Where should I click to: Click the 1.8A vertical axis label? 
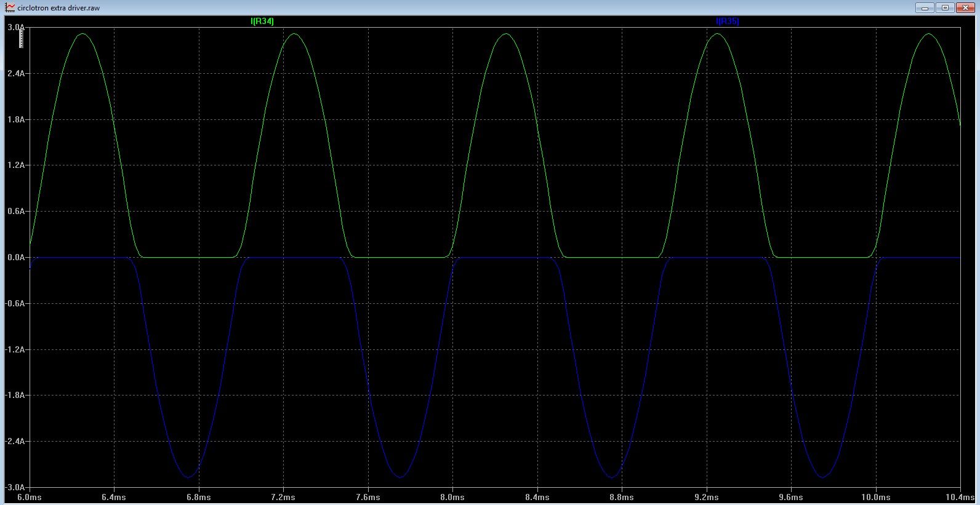coord(16,120)
